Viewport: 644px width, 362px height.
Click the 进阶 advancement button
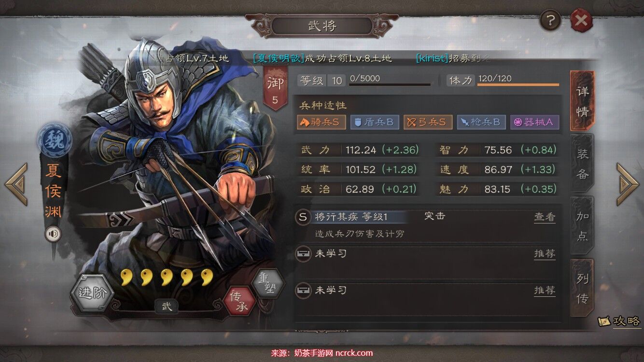tap(92, 293)
